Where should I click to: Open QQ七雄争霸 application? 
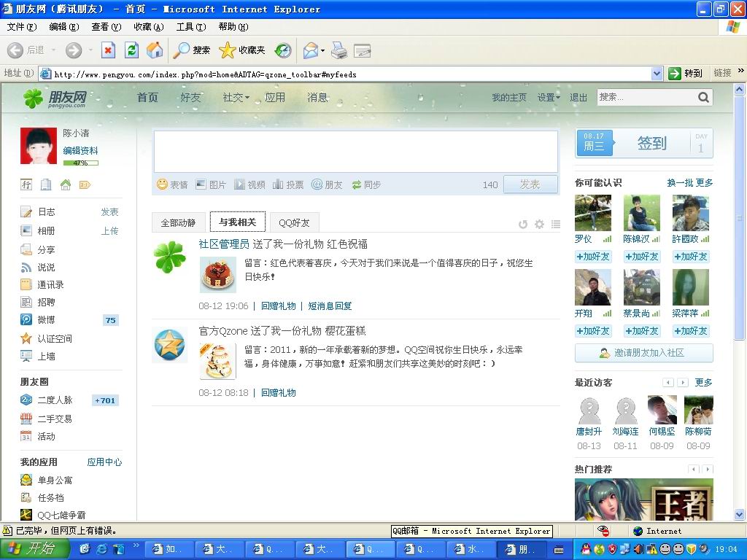(61, 516)
